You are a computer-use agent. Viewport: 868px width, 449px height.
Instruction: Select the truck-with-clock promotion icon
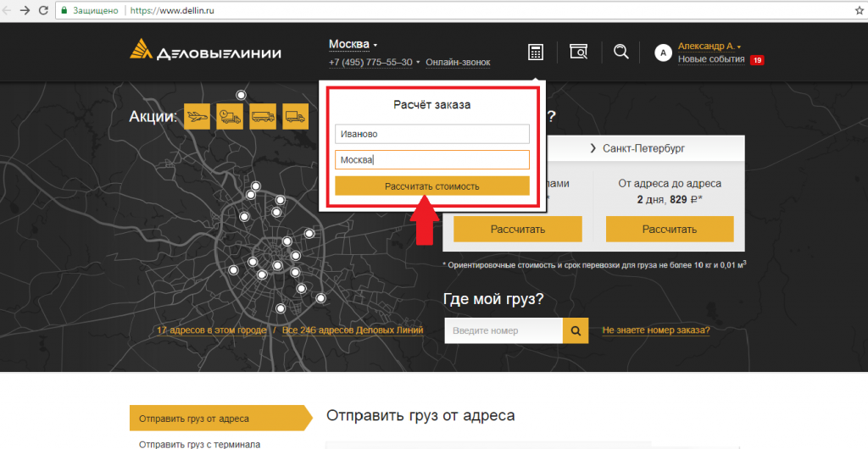pos(230,116)
